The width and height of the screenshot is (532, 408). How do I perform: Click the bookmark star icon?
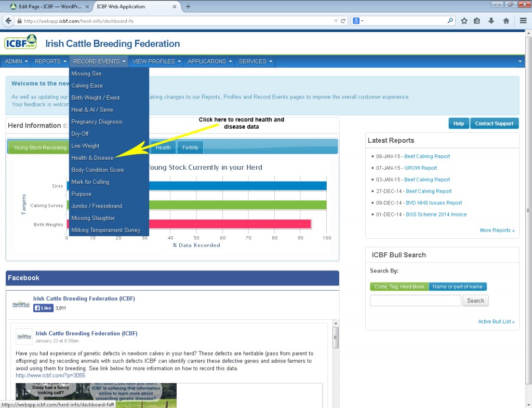(x=464, y=21)
